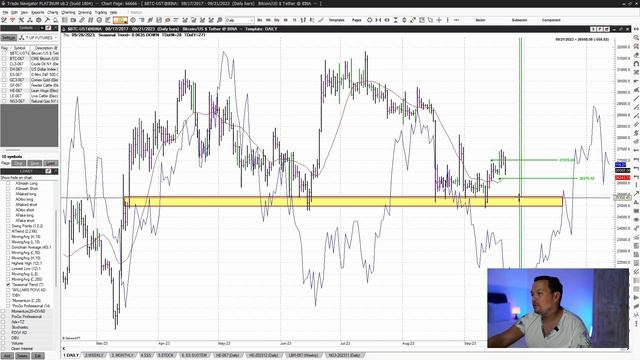Click the crossed wrench tools icon
640x360 pixels.
(22, 20)
